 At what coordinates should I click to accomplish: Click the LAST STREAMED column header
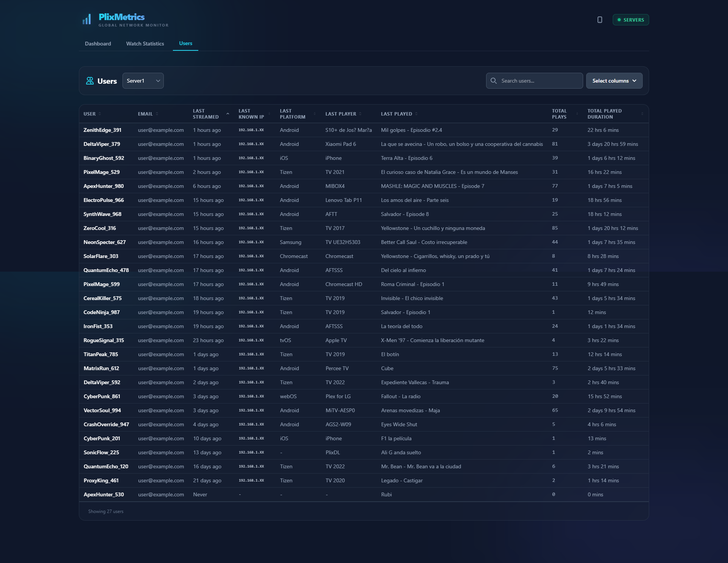[x=206, y=114]
